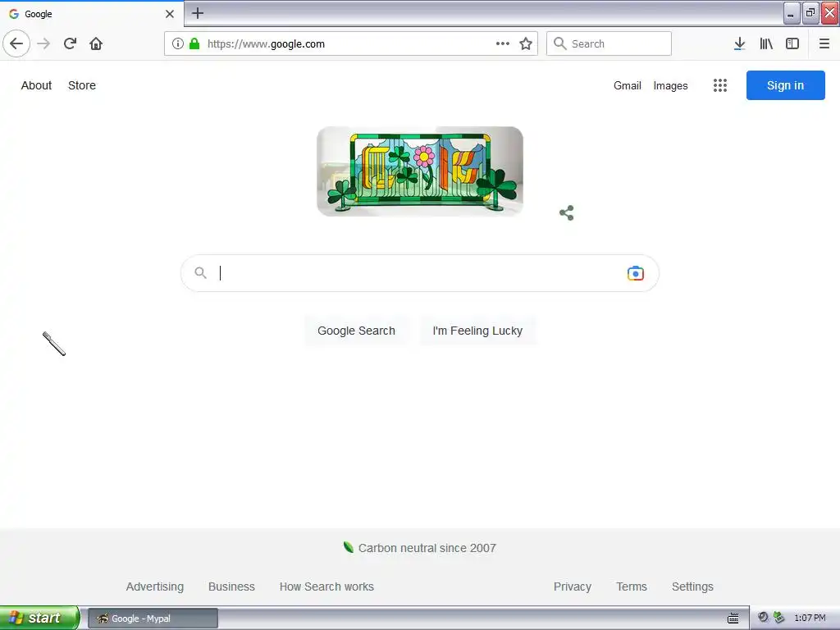Reload the current page
840x630 pixels.
click(x=71, y=43)
